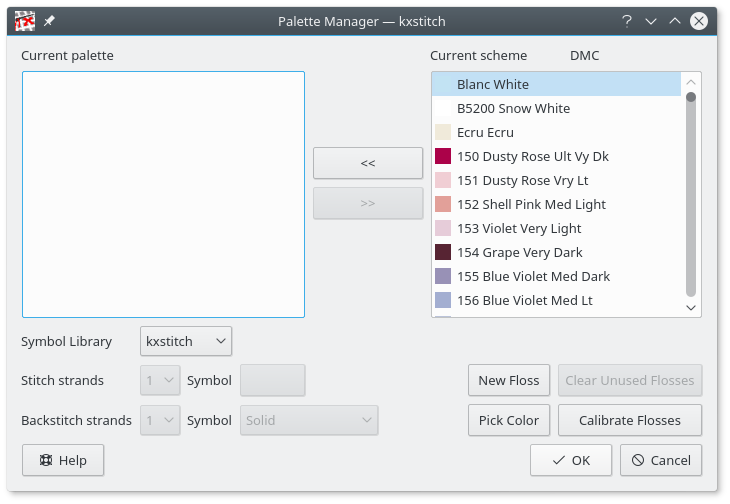Click scheme list scrollbar down arrow
This screenshot has height=504, width=730.
(x=691, y=308)
